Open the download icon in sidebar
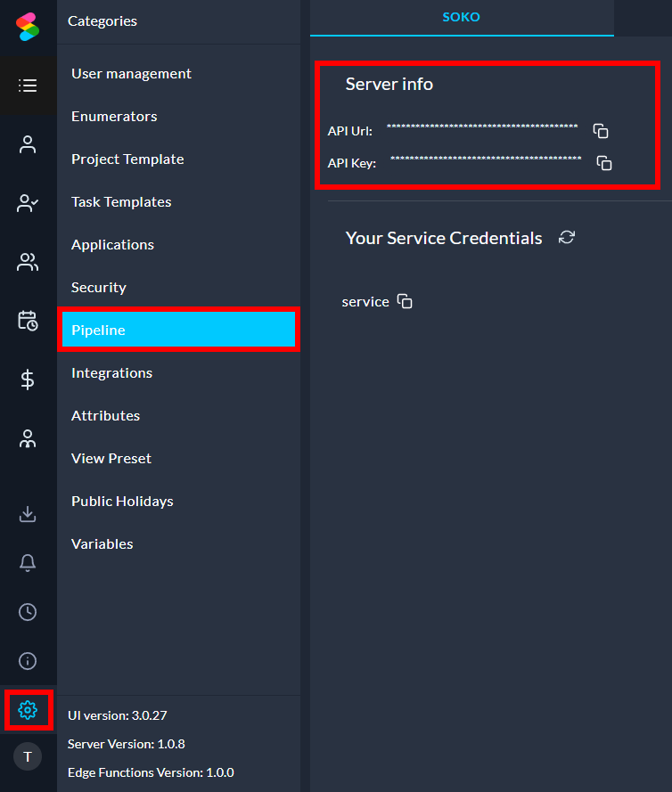The height and width of the screenshot is (792, 672). click(28, 514)
